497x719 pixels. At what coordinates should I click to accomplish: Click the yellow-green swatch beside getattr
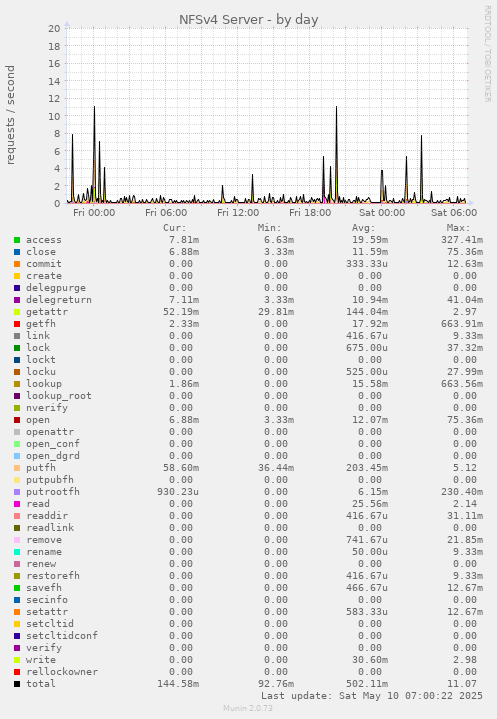point(17,312)
